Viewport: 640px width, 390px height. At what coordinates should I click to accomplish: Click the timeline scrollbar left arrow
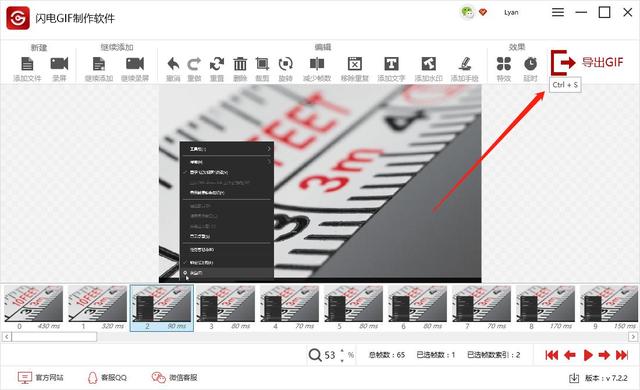(7, 337)
